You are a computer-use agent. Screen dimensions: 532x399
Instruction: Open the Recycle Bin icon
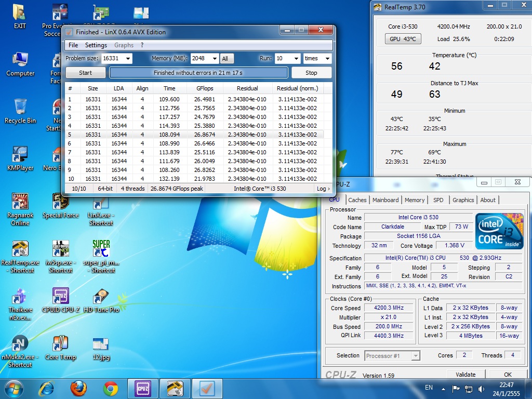20,111
